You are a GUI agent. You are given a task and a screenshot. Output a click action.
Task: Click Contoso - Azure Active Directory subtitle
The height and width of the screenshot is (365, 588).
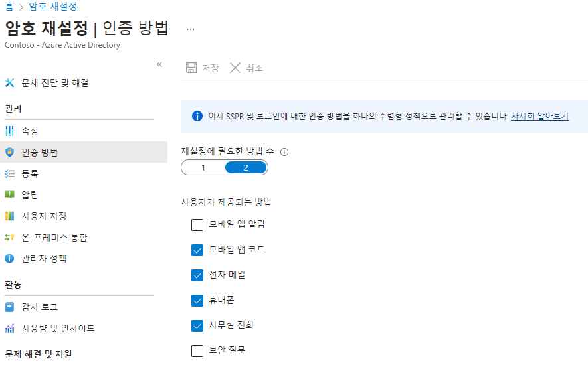(x=62, y=45)
